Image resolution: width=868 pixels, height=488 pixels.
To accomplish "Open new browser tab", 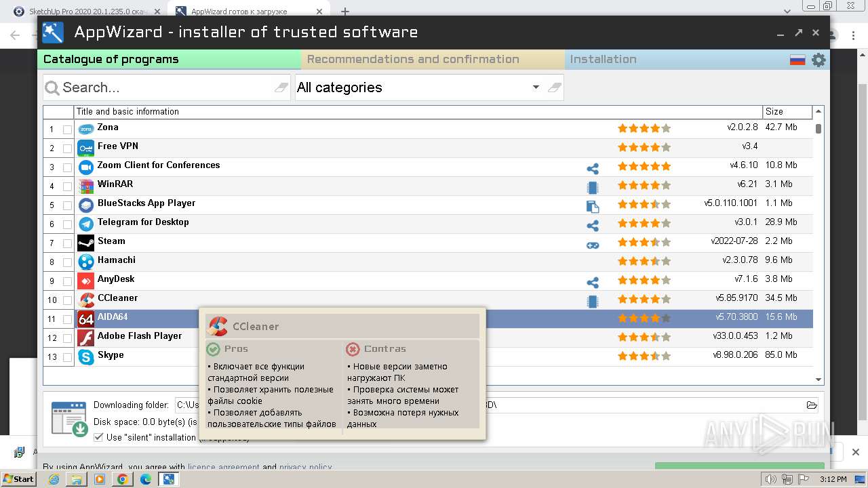I will 345,12.
